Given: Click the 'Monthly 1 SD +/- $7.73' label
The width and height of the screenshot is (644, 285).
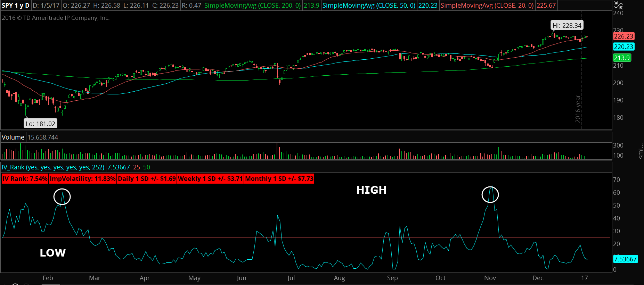Looking at the screenshot, I should coord(279,179).
